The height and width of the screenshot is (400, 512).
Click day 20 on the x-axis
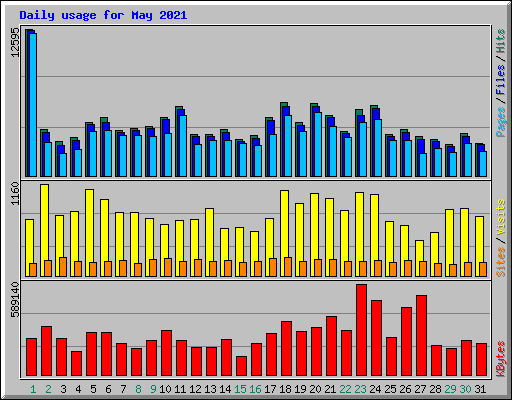click(315, 389)
